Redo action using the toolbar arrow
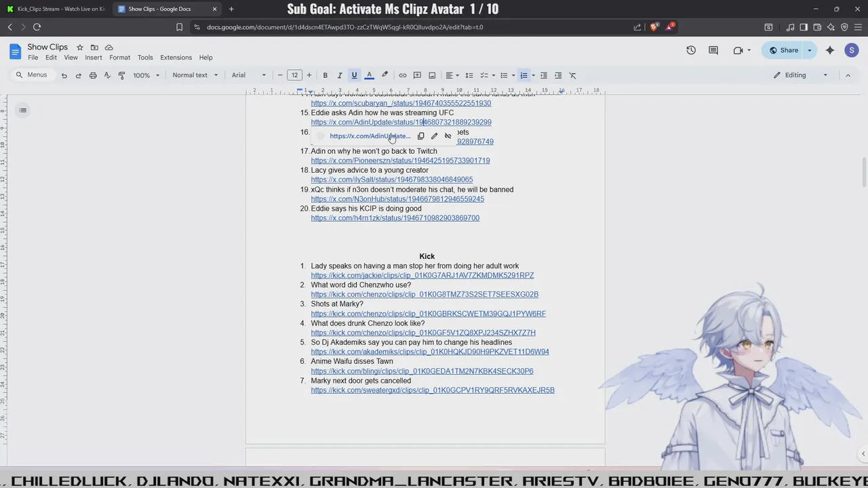 point(78,75)
